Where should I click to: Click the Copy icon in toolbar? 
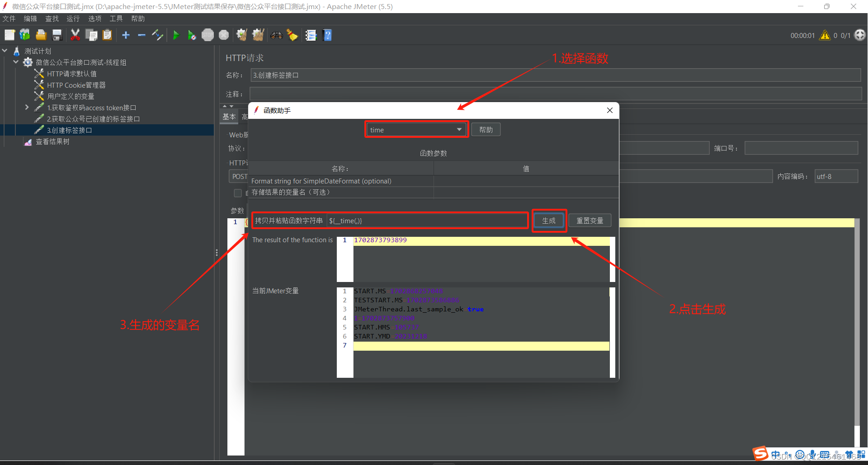point(91,35)
